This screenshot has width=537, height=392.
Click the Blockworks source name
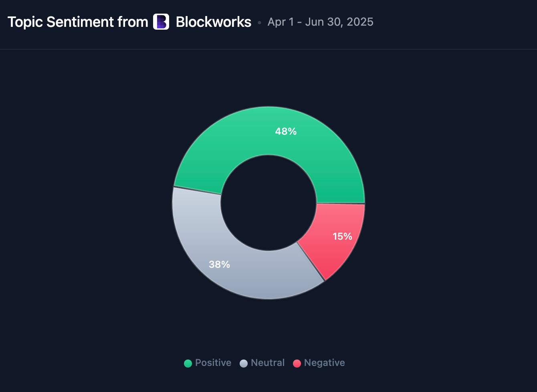[x=214, y=22]
